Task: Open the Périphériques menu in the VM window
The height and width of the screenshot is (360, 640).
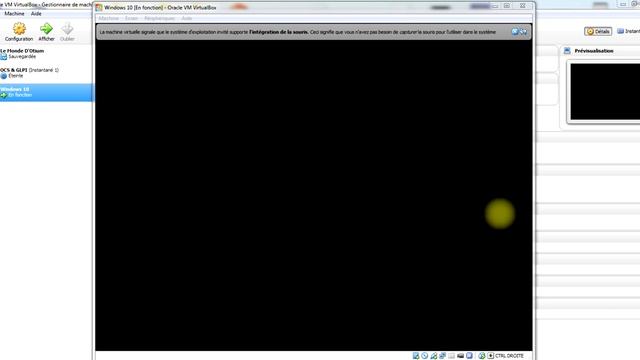Action: (x=160, y=18)
